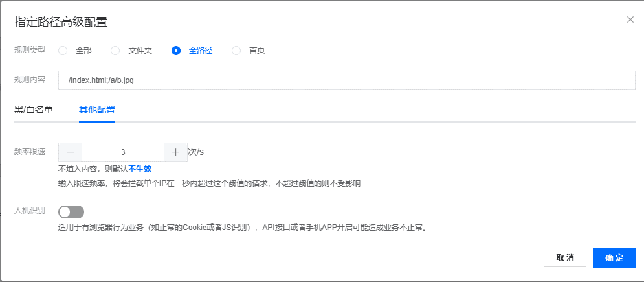Focus the rate limit number field showing 3
The height and width of the screenshot is (282, 644).
tap(123, 152)
